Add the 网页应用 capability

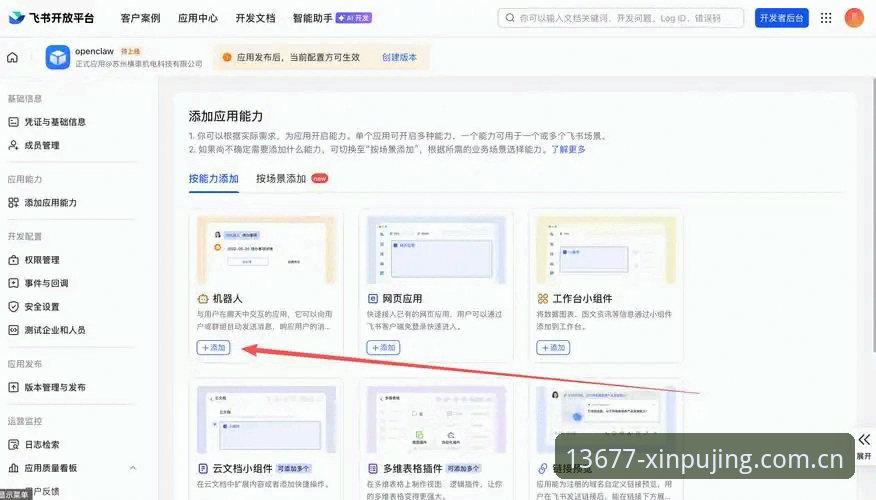click(383, 347)
